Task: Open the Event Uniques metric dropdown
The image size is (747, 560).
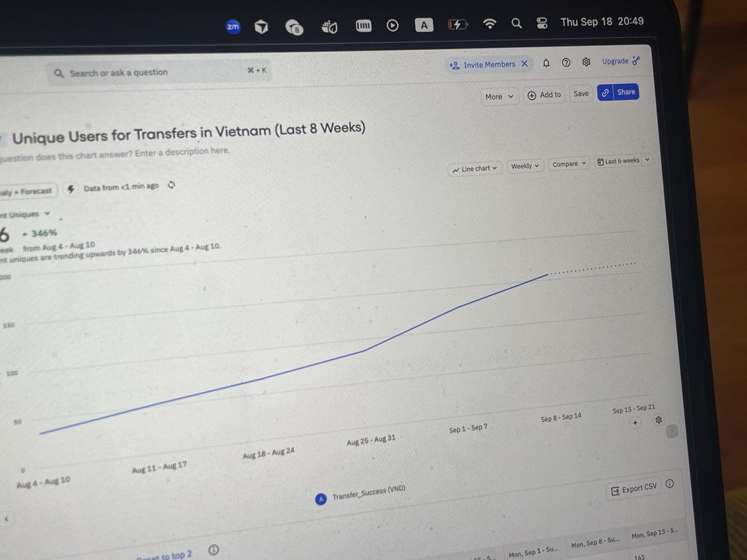Action: pos(25,215)
